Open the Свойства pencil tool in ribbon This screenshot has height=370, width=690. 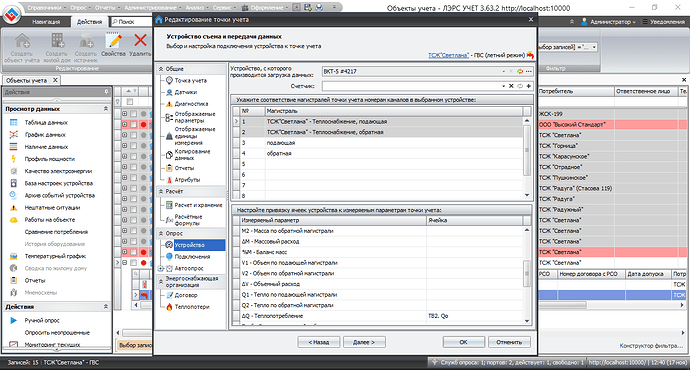coord(114,45)
